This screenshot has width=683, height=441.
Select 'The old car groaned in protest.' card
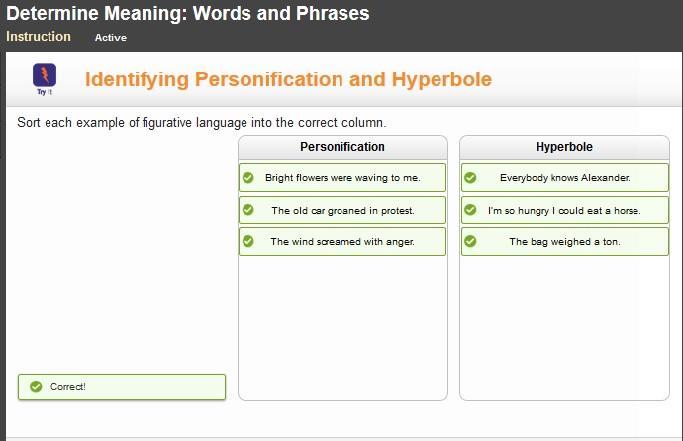click(x=342, y=210)
